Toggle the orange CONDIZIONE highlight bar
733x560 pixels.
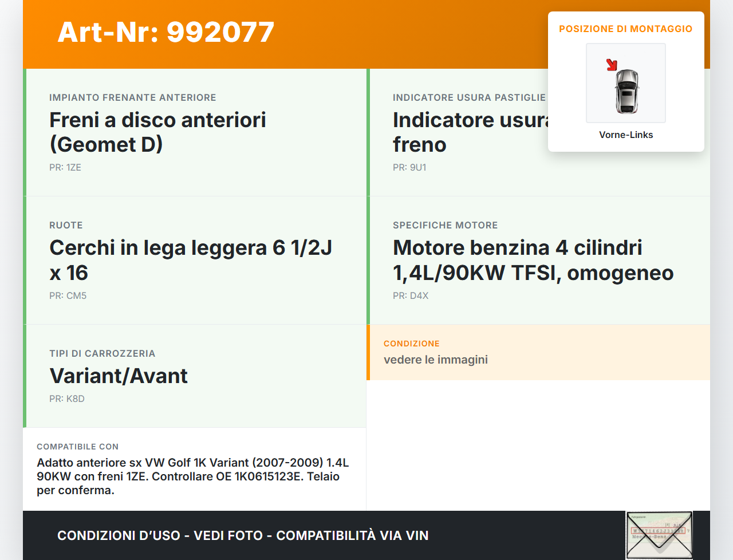(369, 352)
